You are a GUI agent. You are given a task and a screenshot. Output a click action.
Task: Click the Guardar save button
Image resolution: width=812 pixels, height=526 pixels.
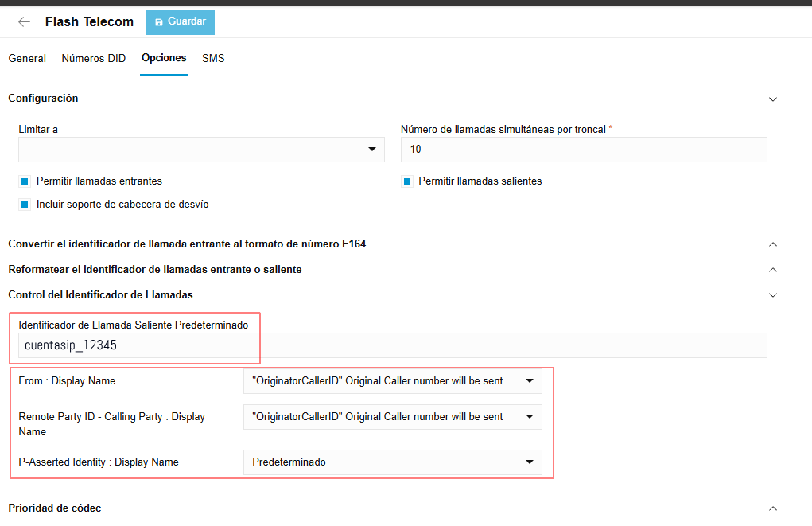click(180, 21)
